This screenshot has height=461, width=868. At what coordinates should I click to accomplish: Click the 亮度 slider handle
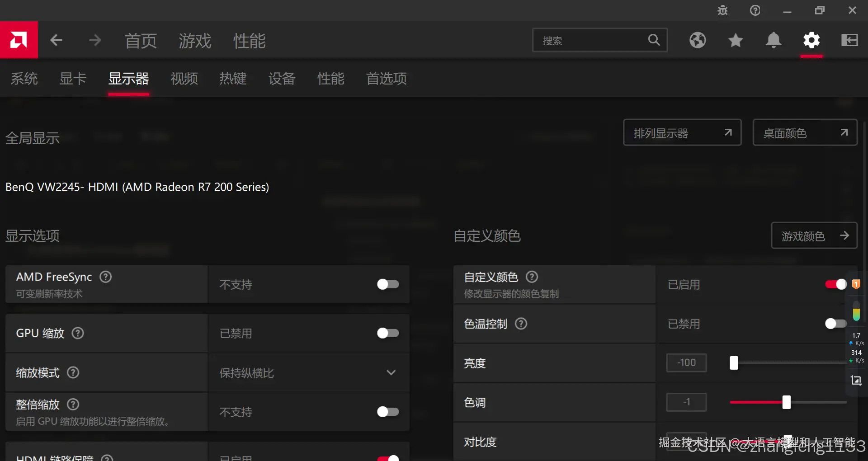pyautogui.click(x=734, y=362)
